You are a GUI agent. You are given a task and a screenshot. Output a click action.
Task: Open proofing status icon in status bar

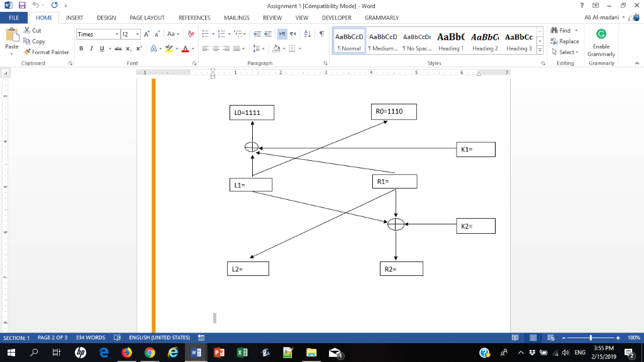pyautogui.click(x=116, y=337)
